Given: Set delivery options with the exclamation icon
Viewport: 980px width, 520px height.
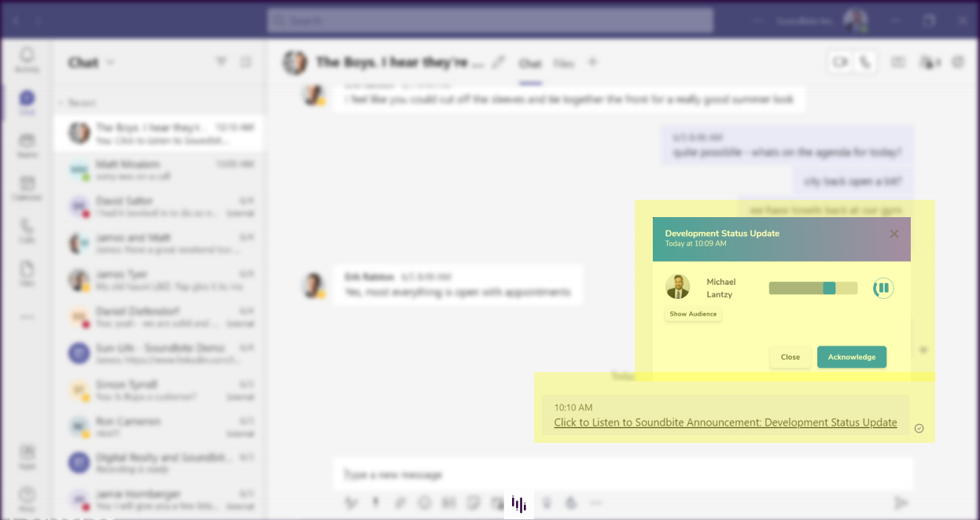Looking at the screenshot, I should pyautogui.click(x=375, y=503).
